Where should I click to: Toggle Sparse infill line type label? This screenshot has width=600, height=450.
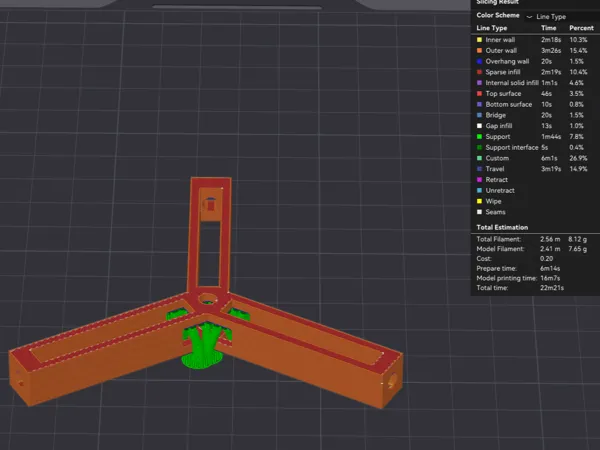click(x=503, y=72)
